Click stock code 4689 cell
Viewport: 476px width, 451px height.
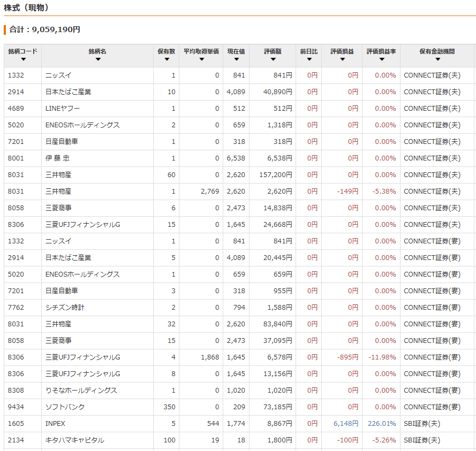(23, 109)
